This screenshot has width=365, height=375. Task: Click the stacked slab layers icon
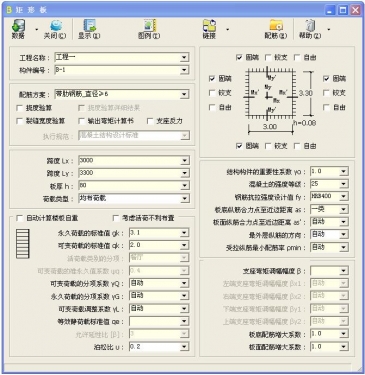click(23, 244)
